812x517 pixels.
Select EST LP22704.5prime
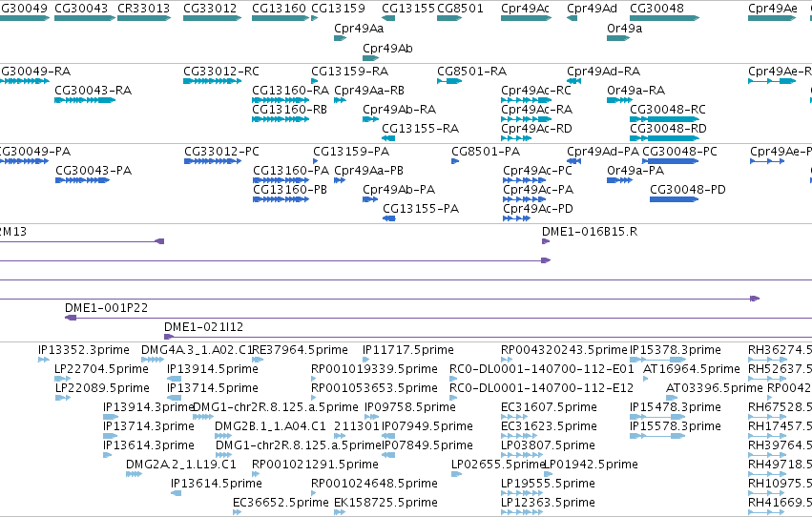click(62, 379)
